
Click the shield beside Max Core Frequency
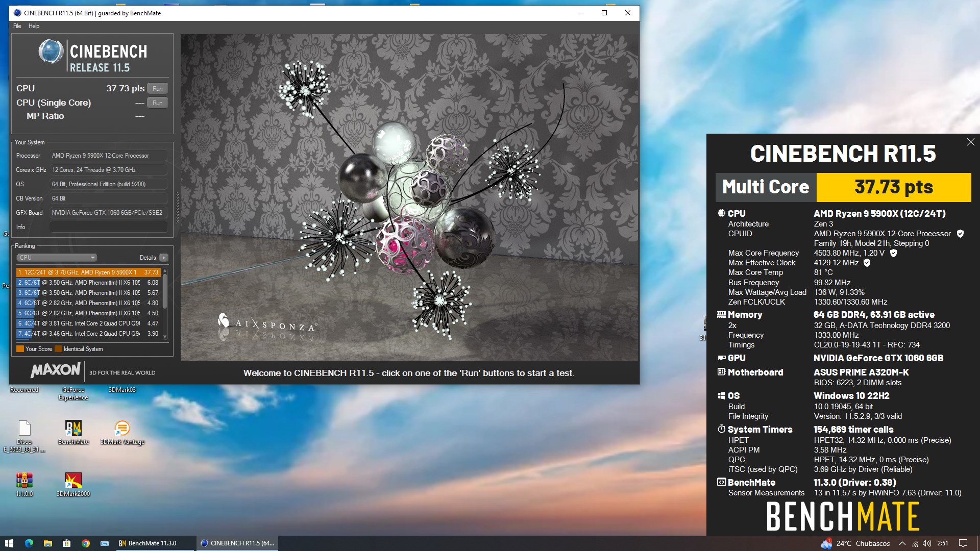point(893,253)
